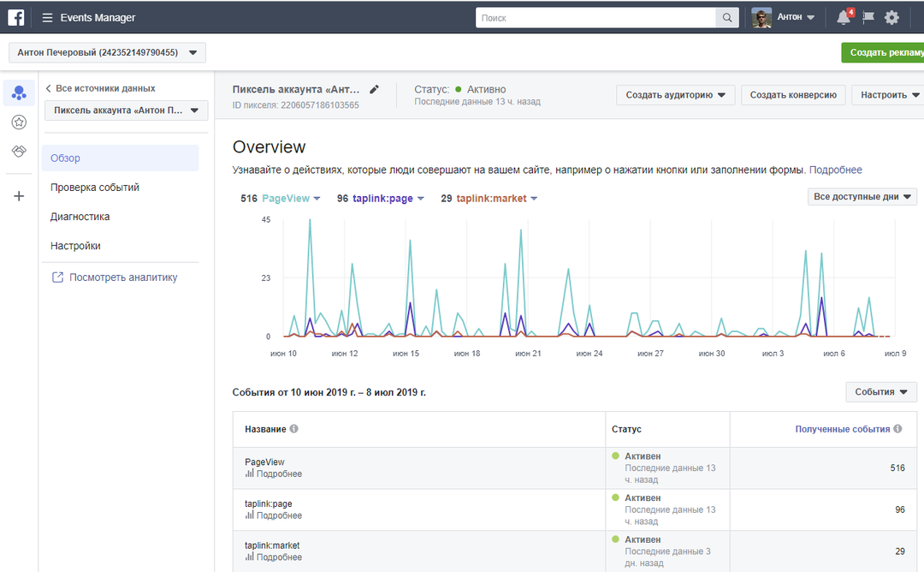Click Посмотреть аналитику link
Viewport: 924px width, 572px height.
click(x=123, y=277)
